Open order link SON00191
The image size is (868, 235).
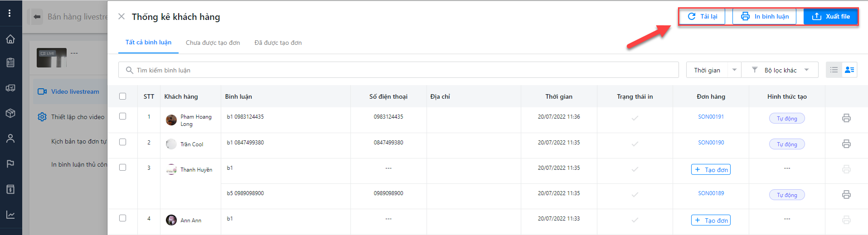[711, 117]
